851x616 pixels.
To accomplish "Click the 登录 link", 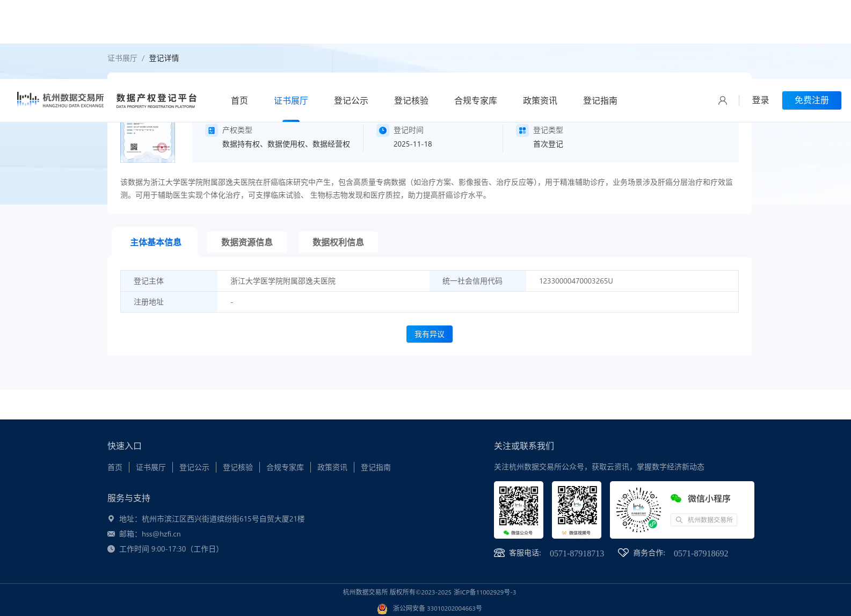I will coord(760,100).
